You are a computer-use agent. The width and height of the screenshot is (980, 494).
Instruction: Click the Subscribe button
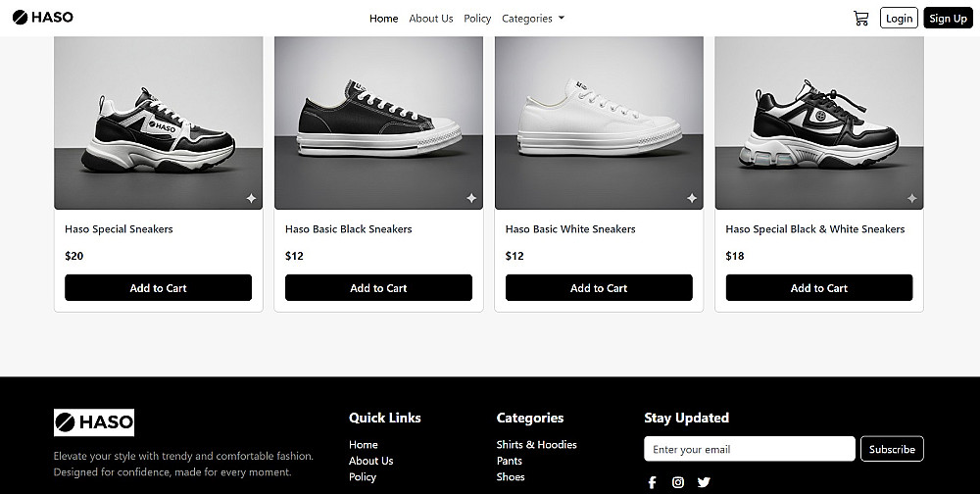(892, 449)
